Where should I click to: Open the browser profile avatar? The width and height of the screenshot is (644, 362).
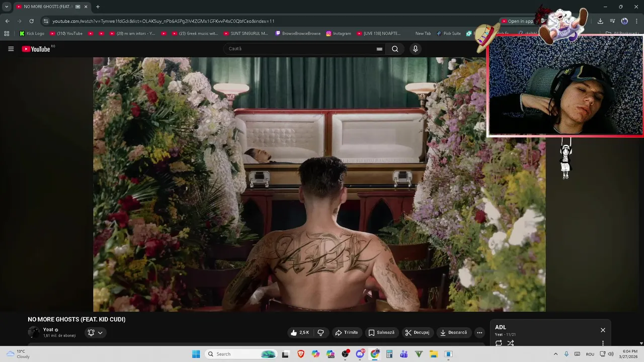coord(624,21)
